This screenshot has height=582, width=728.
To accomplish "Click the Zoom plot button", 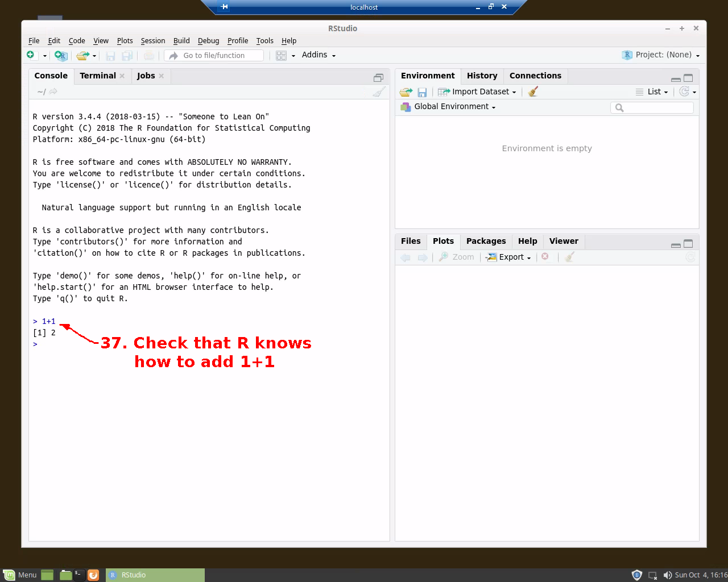I will coord(456,257).
